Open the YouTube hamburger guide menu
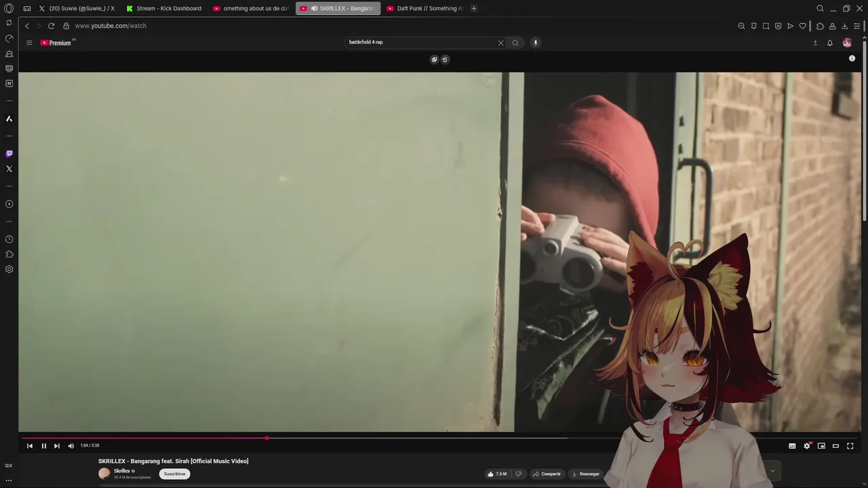The image size is (868, 488). [29, 43]
